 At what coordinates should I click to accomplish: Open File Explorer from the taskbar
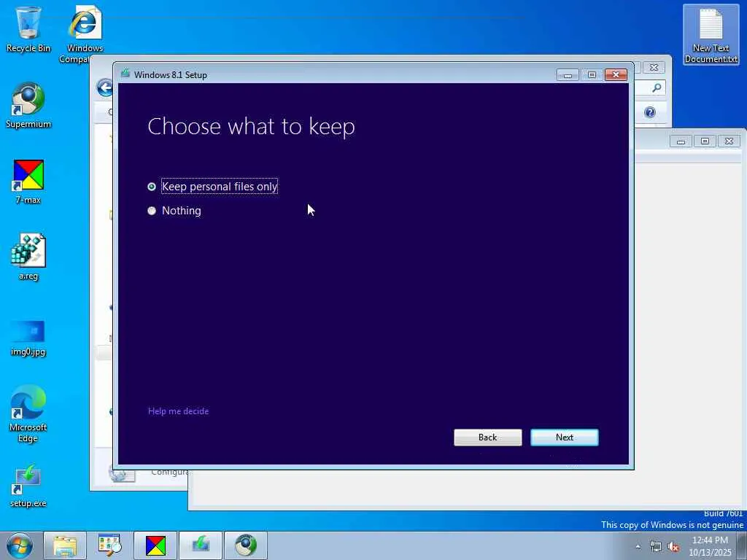(x=65, y=545)
